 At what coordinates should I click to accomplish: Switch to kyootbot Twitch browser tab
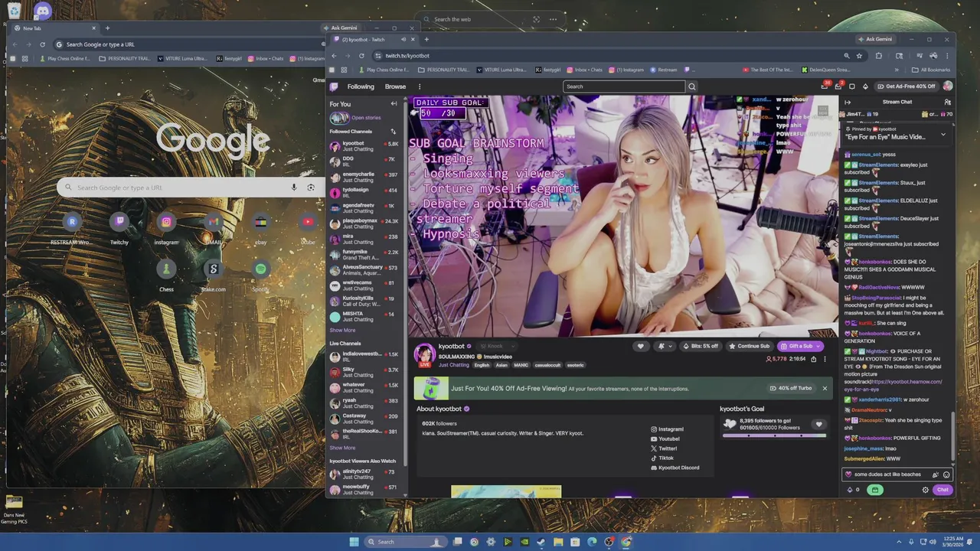click(x=374, y=40)
